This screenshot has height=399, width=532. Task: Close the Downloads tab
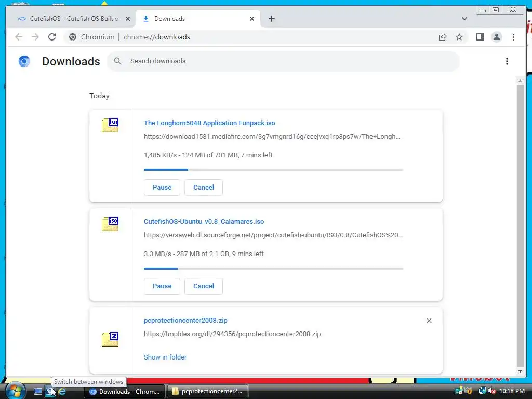coord(252,19)
